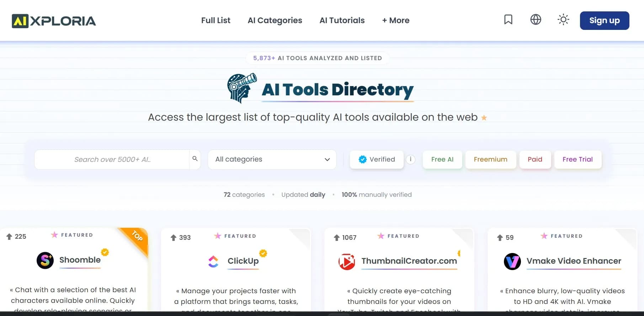
Task: Click the ClickUp logo icon
Action: 213,262
